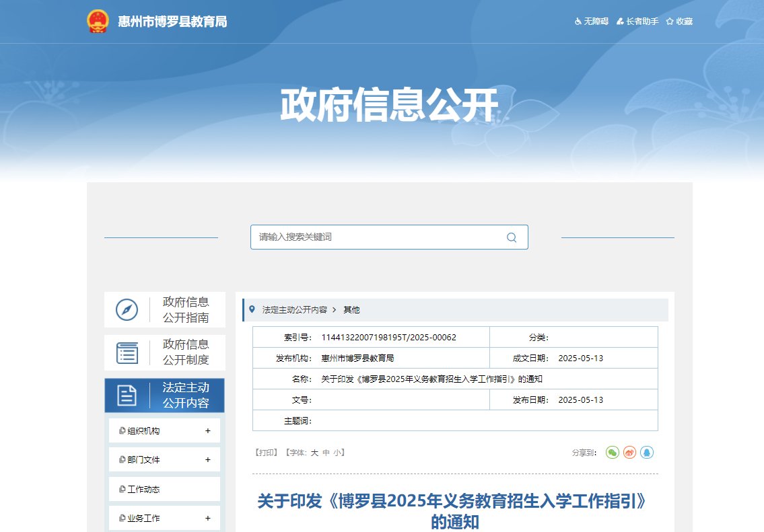Click the 分类 label cell
This screenshot has height=532, width=764.
[539, 338]
